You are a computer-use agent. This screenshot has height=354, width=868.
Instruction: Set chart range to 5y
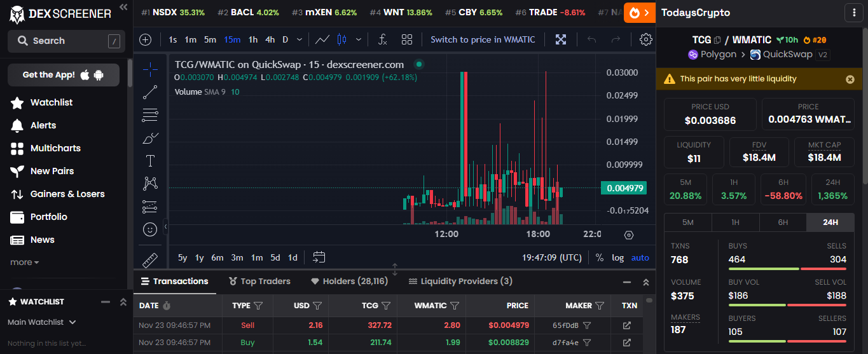[x=183, y=257]
